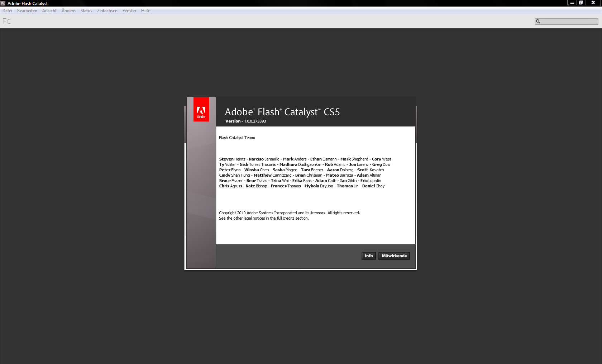Open the Hilfe menu
The image size is (602, 364).
[145, 11]
